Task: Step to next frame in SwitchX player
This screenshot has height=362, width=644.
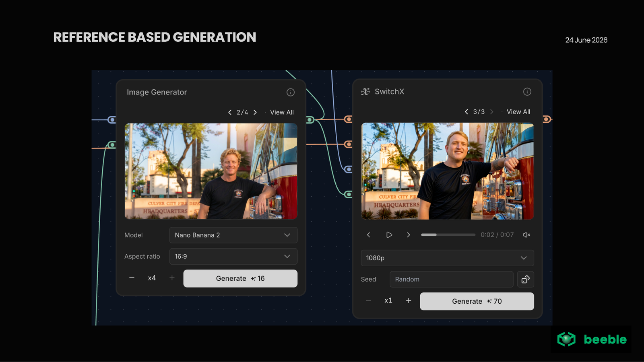Action: (409, 235)
